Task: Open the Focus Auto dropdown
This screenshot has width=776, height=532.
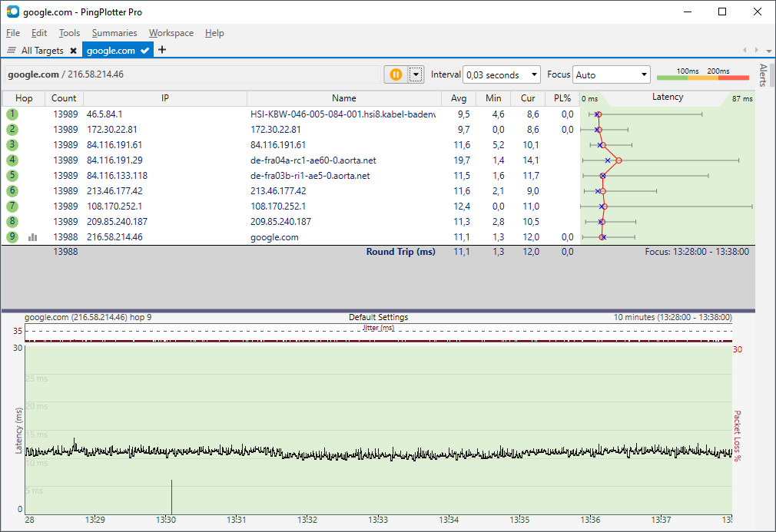Action: 612,74
